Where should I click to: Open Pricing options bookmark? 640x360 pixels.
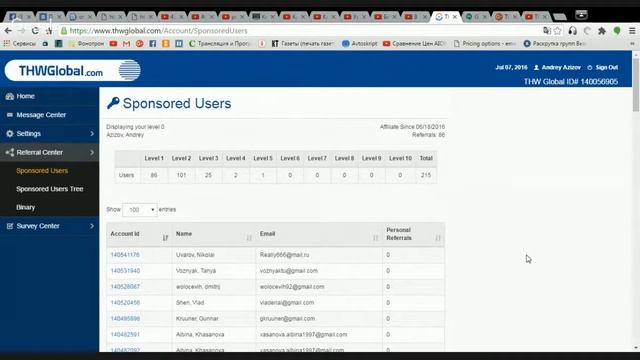[485, 43]
